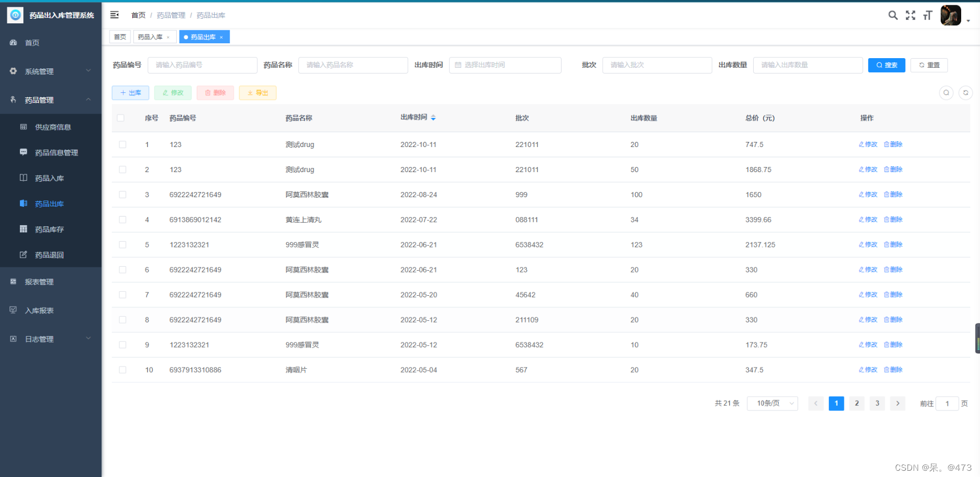Click the system logo icon
Viewport: 980px width, 477px height.
[15, 15]
